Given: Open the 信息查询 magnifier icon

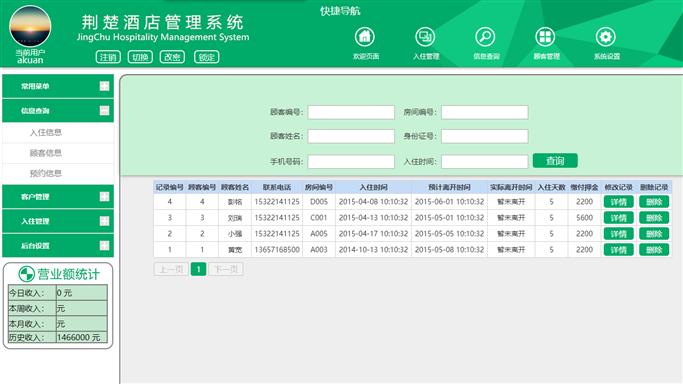Looking at the screenshot, I should (x=485, y=37).
